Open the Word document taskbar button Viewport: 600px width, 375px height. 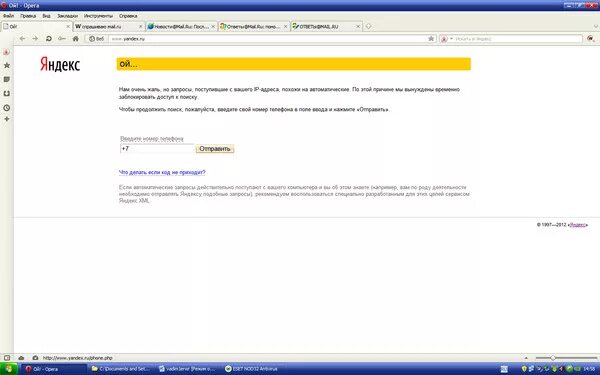188,369
